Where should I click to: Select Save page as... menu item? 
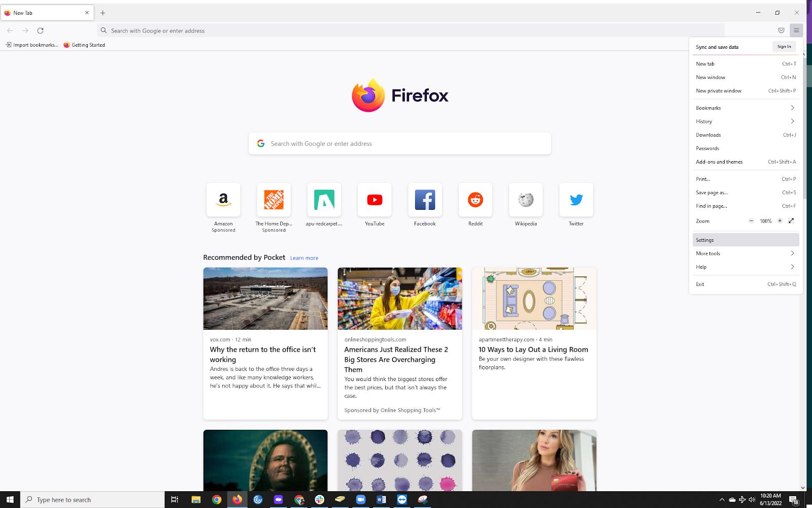(746, 193)
